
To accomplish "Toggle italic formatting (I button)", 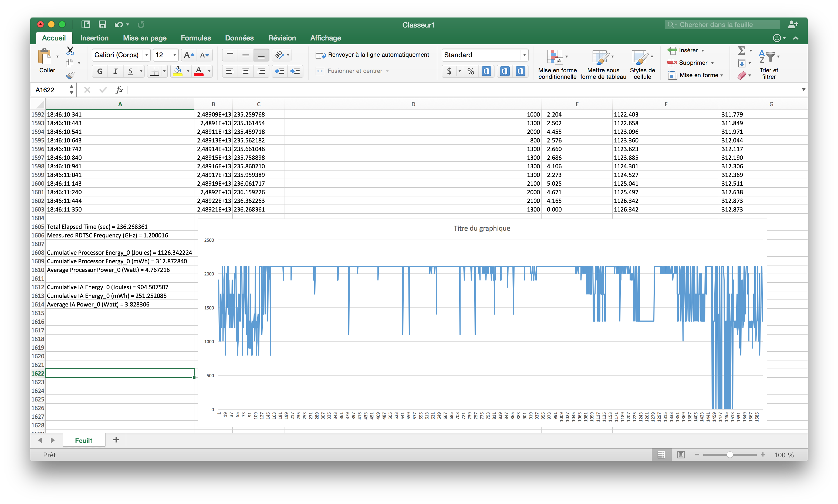I will (115, 71).
